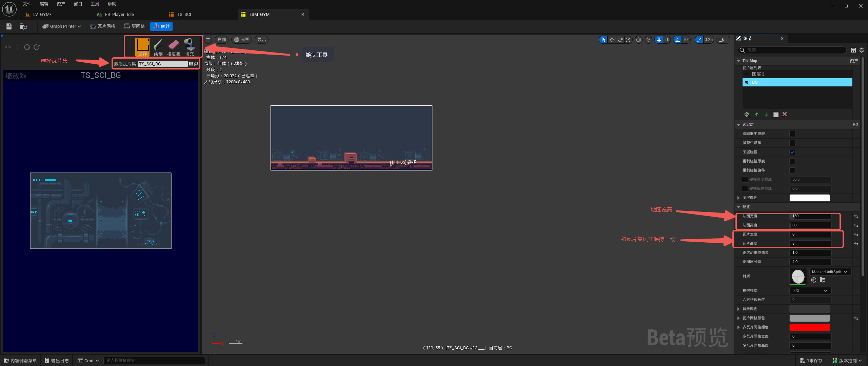This screenshot has width=868, height=366.
Task: Click the 统计 toolbar button
Action: [x=161, y=26]
